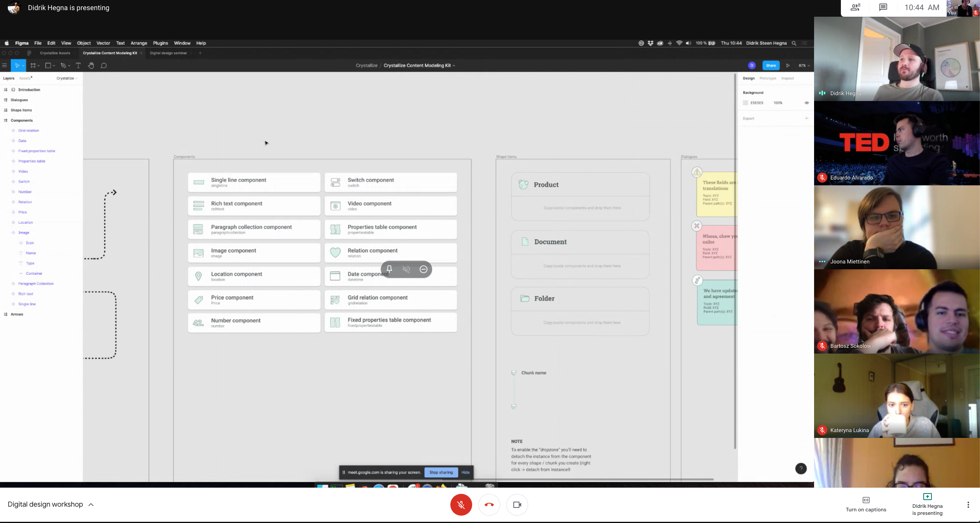Toggle the Hand tool for panning

pos(91,65)
